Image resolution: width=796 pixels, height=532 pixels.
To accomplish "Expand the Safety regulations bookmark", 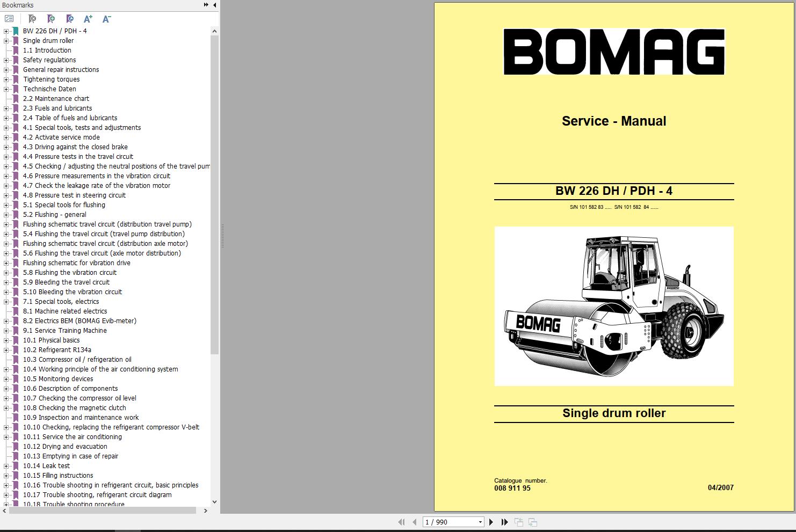I will pyautogui.click(x=5, y=60).
